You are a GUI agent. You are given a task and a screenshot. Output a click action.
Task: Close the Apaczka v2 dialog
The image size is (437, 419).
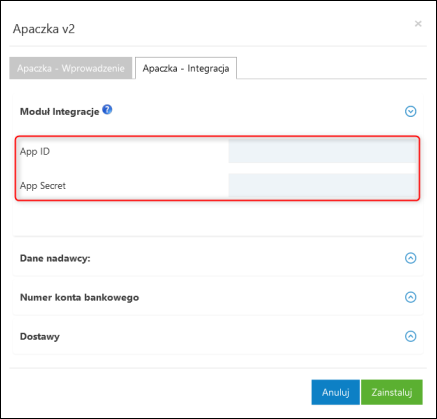[x=418, y=24]
